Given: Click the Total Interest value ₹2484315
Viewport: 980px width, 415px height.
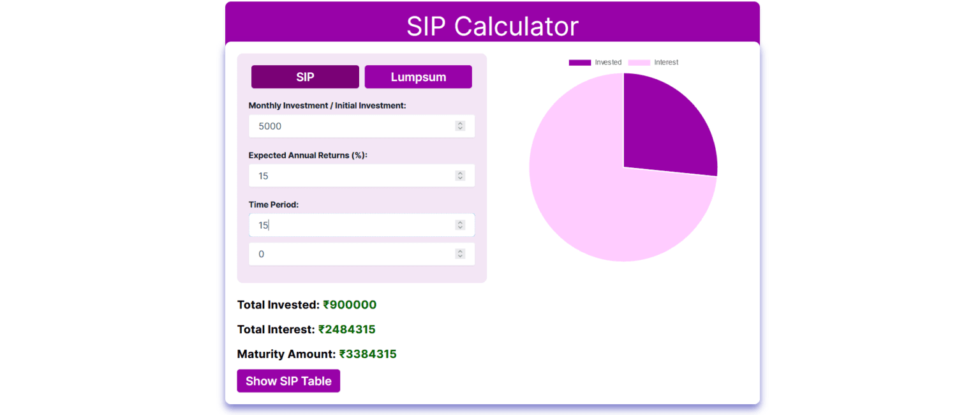Looking at the screenshot, I should (x=347, y=329).
